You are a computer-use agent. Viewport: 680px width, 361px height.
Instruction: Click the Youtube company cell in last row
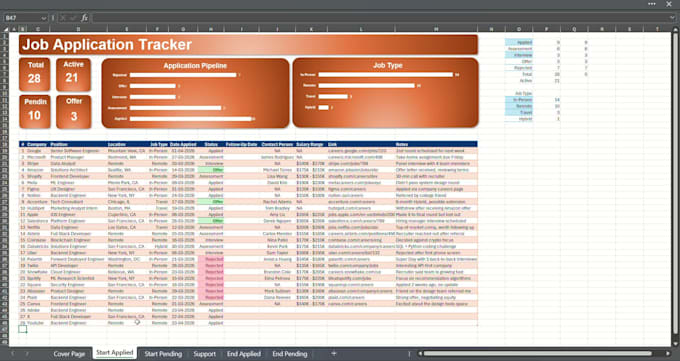tap(38, 323)
